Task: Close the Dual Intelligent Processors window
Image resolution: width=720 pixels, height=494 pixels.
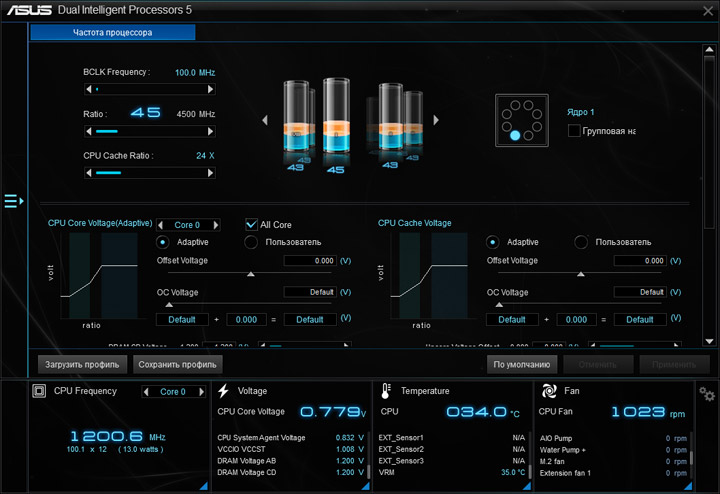Action: pos(708,11)
